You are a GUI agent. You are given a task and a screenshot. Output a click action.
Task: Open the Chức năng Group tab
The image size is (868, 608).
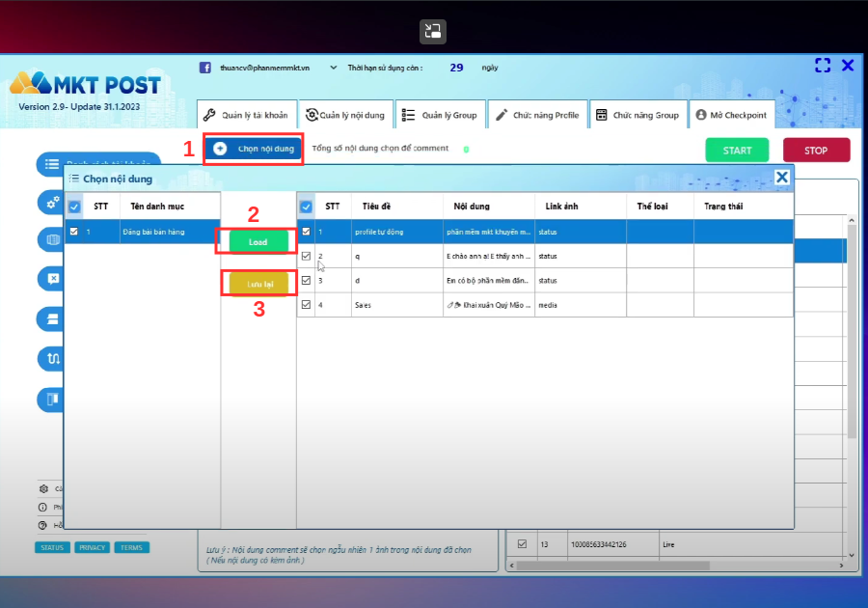point(638,115)
